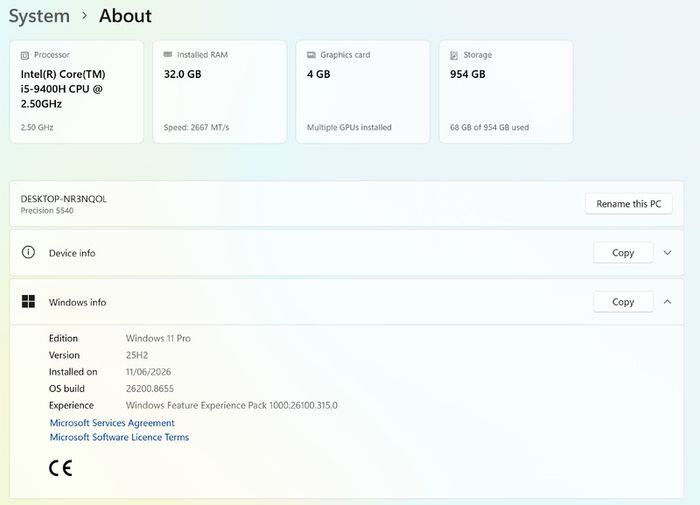Viewport: 700px width, 505px height.
Task: Open Microsoft Services Agreement link
Action: [x=112, y=423]
